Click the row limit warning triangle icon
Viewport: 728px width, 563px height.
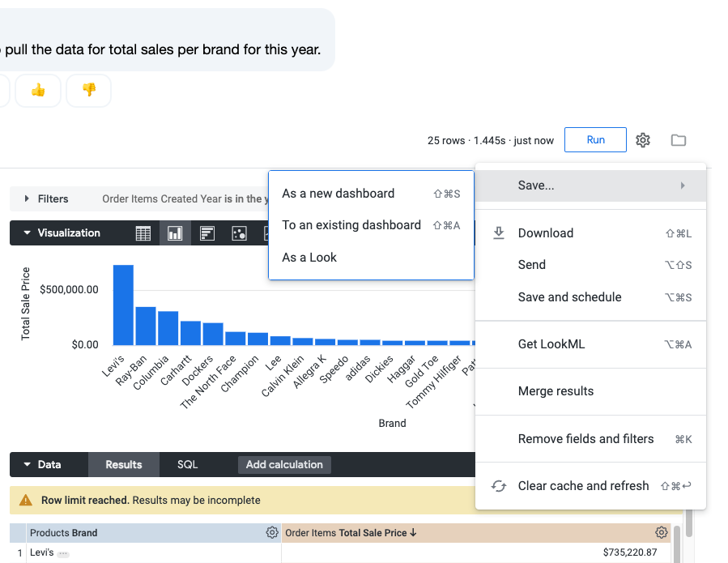pos(26,501)
